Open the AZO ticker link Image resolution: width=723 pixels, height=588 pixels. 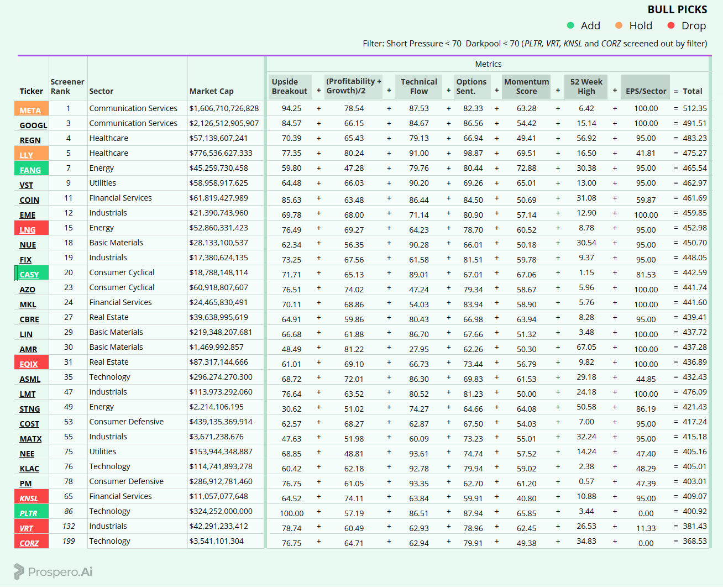point(28,290)
